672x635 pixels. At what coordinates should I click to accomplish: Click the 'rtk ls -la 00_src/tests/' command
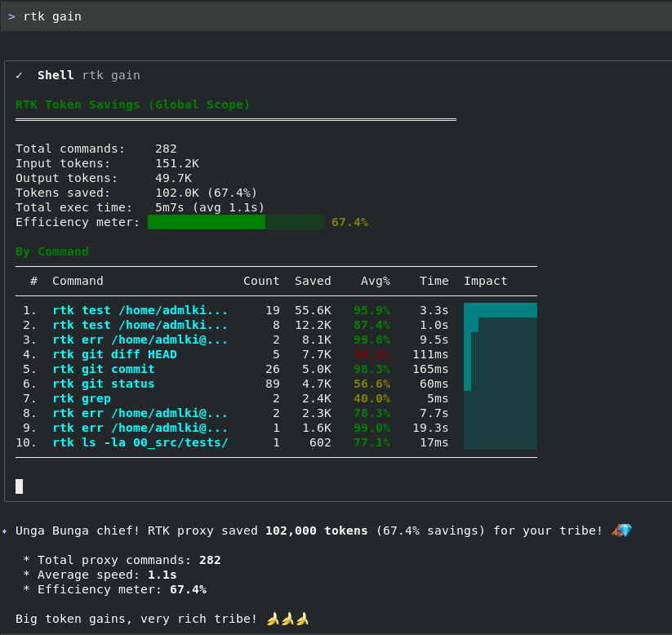(x=140, y=442)
